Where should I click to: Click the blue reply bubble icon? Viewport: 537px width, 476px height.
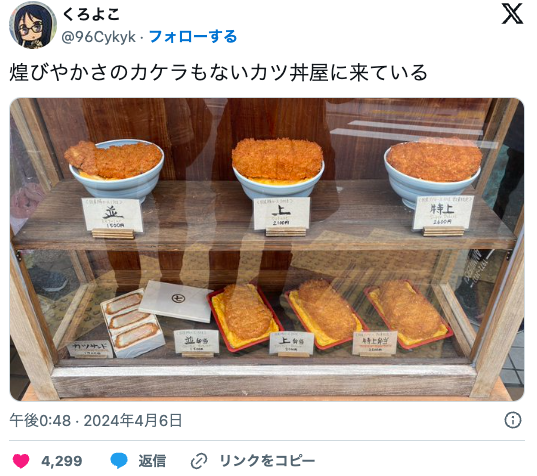(119, 461)
